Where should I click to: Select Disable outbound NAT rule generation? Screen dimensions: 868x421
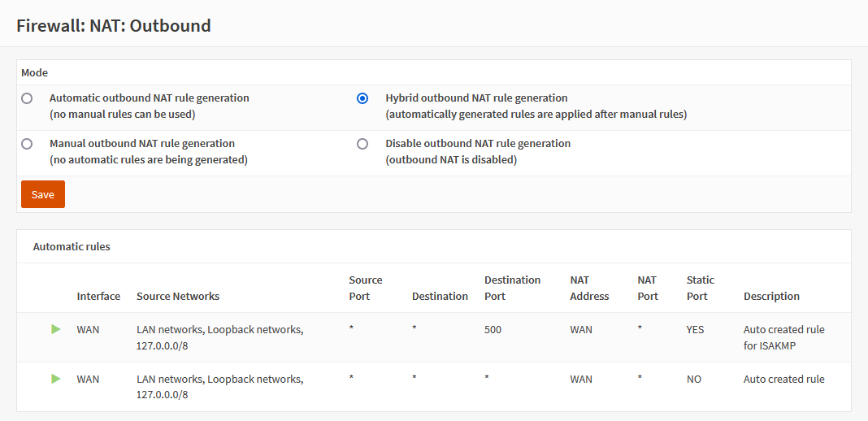(362, 144)
